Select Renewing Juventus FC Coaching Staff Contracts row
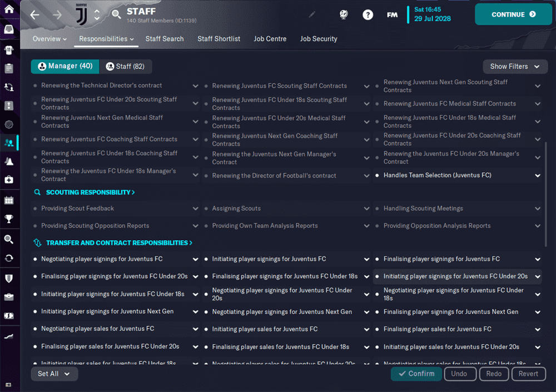The image size is (556, 392). [x=115, y=139]
